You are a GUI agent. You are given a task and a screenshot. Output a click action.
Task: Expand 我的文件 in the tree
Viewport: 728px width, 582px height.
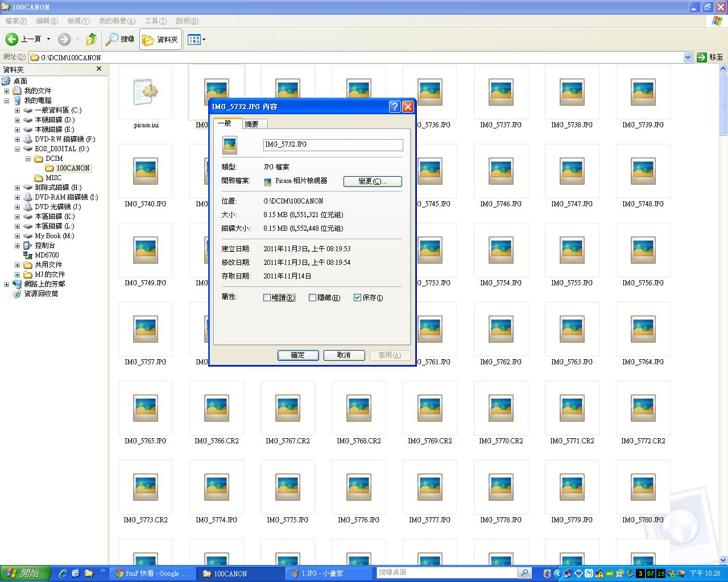(7, 91)
